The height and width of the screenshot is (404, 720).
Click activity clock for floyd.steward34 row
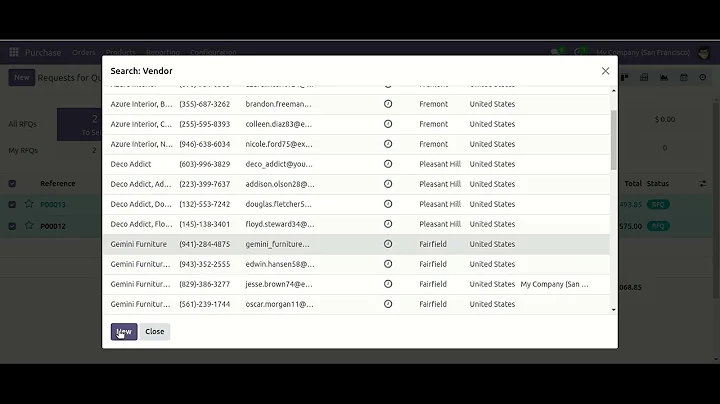click(388, 224)
